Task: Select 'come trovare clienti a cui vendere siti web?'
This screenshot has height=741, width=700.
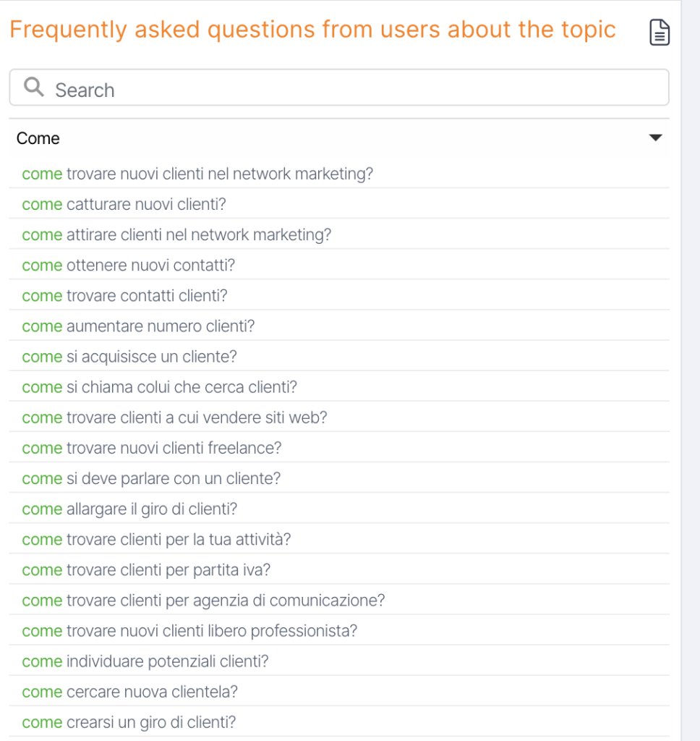Action: point(174,418)
